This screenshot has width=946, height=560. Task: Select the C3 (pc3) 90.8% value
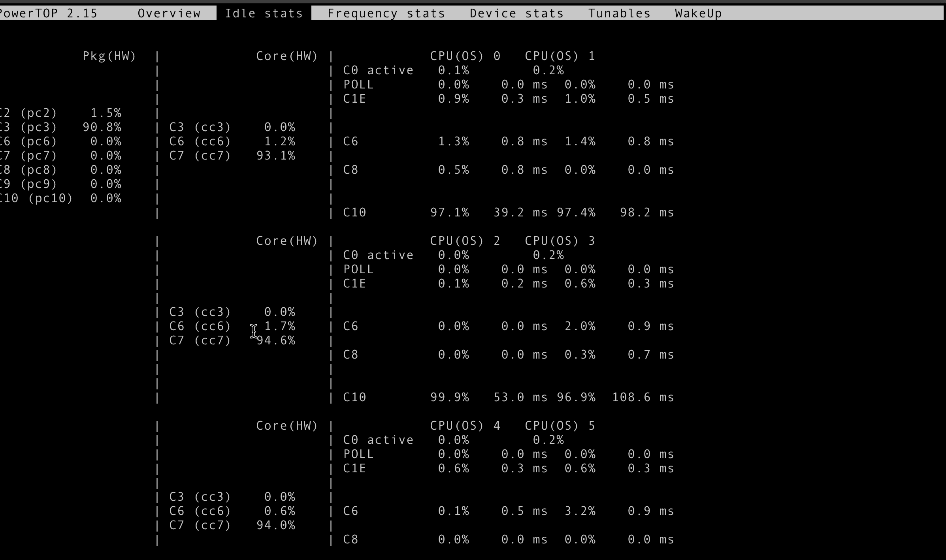tap(102, 127)
